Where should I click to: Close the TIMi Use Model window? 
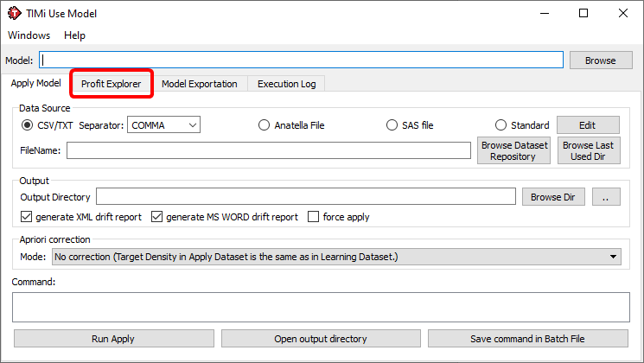click(622, 13)
